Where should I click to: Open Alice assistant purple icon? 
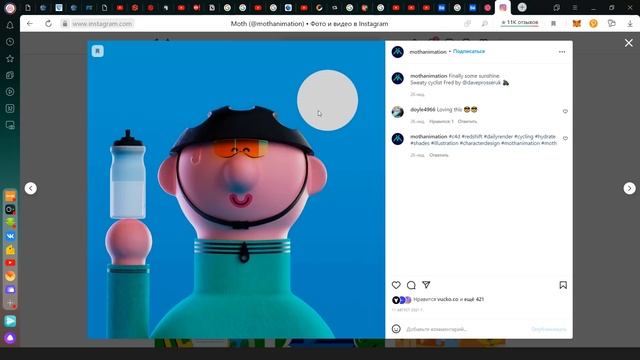[x=10, y=338]
